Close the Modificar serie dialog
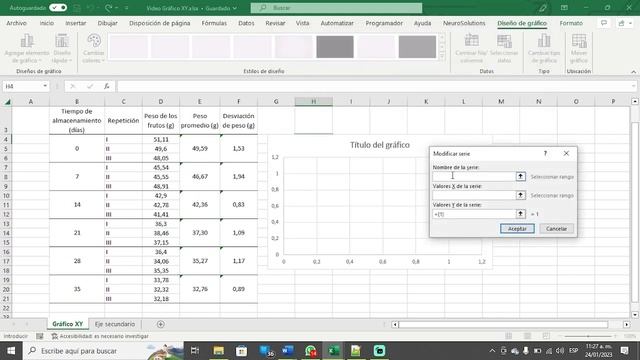 coord(566,153)
